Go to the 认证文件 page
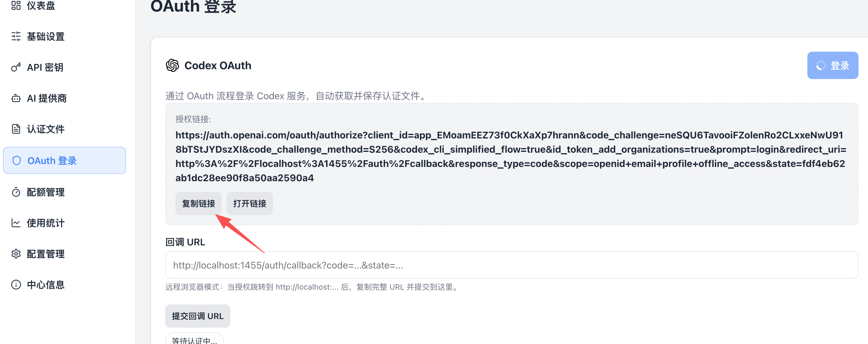The image size is (868, 344). (65, 129)
